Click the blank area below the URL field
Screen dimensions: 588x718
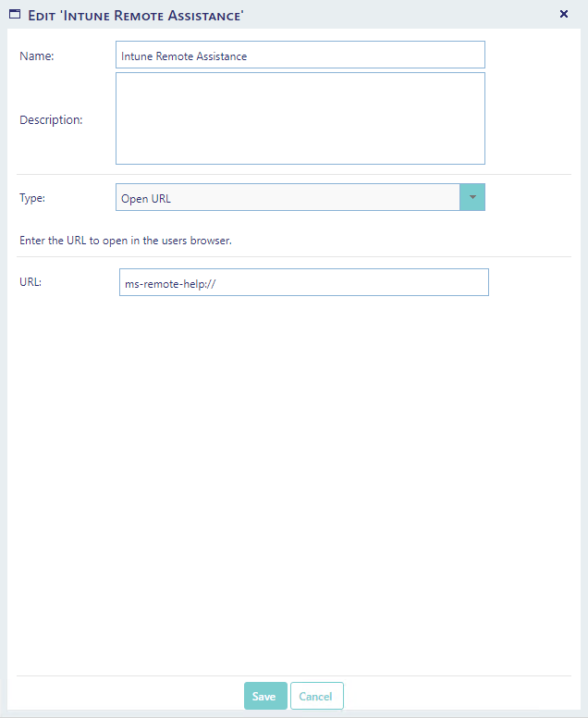294,463
